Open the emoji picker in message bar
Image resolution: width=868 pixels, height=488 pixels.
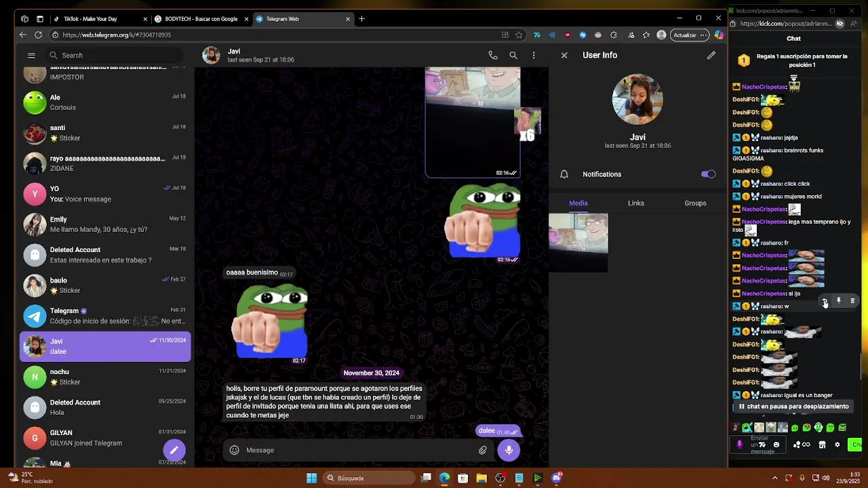pos(235,450)
